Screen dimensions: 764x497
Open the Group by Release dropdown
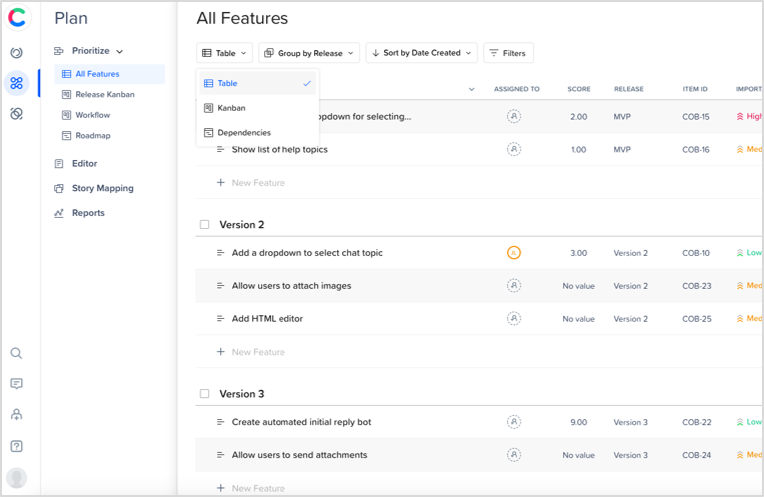click(x=309, y=53)
